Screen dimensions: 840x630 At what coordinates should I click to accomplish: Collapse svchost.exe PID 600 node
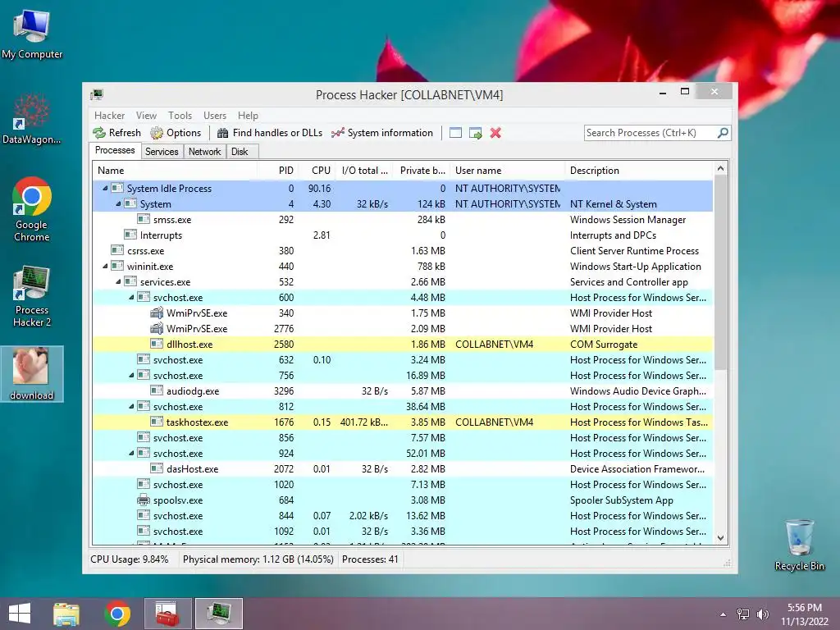click(131, 297)
